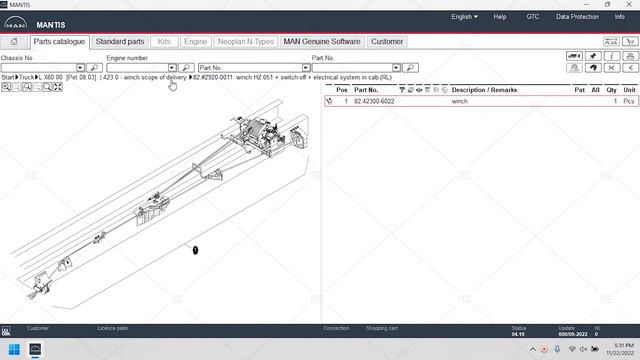Select part number 82.42300-6022
Viewport: 640px width, 360px height.
[x=374, y=101]
